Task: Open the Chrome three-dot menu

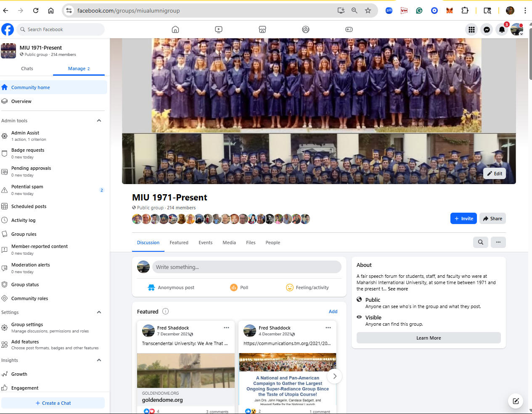Action: click(x=525, y=11)
